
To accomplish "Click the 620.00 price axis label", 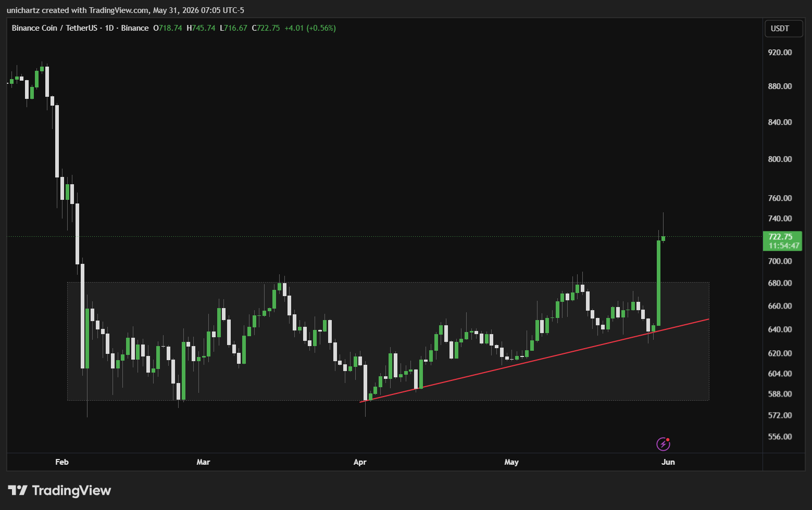I will coord(780,353).
